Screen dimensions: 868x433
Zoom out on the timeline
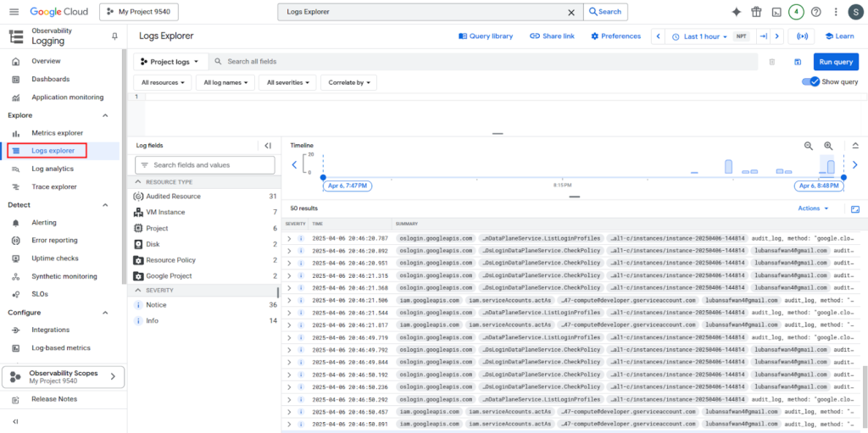(808, 146)
